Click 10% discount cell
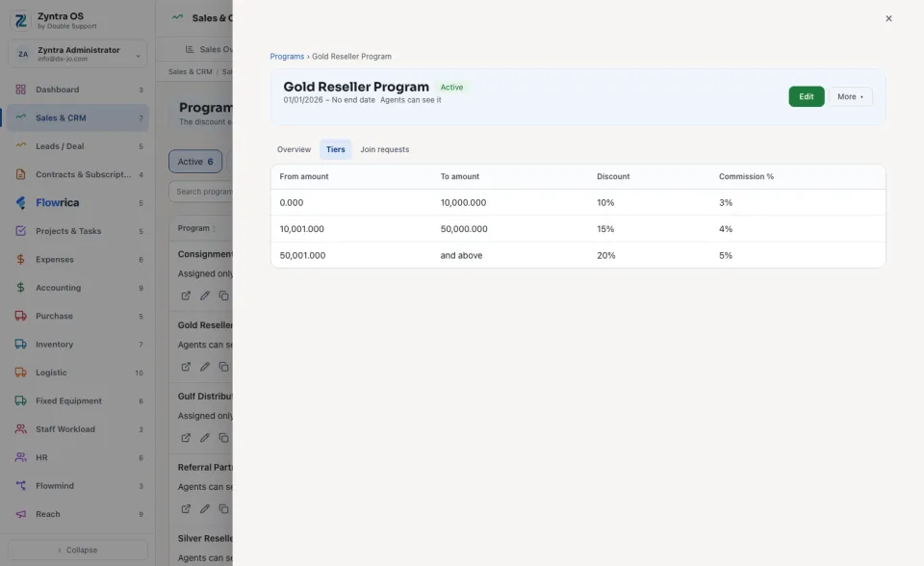 (605, 203)
